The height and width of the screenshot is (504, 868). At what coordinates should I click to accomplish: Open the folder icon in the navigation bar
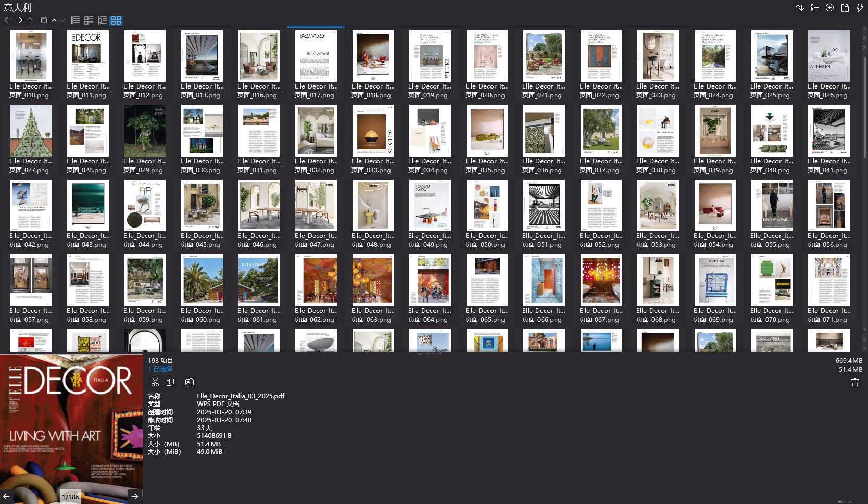pyautogui.click(x=44, y=20)
